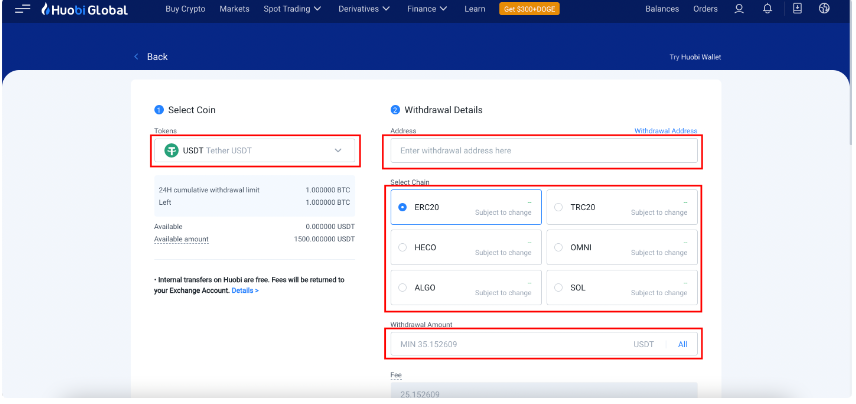This screenshot has width=856, height=404.
Task: Click the 24H cumulative withdrawal limit text
Action: 209,190
